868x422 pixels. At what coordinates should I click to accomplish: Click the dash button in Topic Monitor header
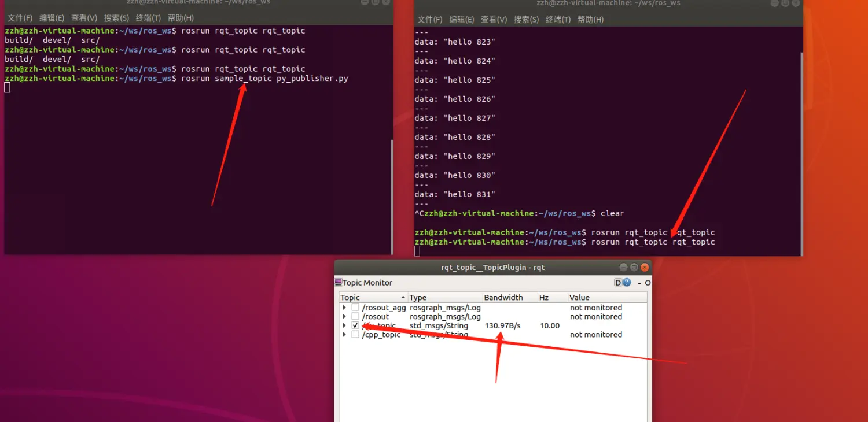pos(639,283)
